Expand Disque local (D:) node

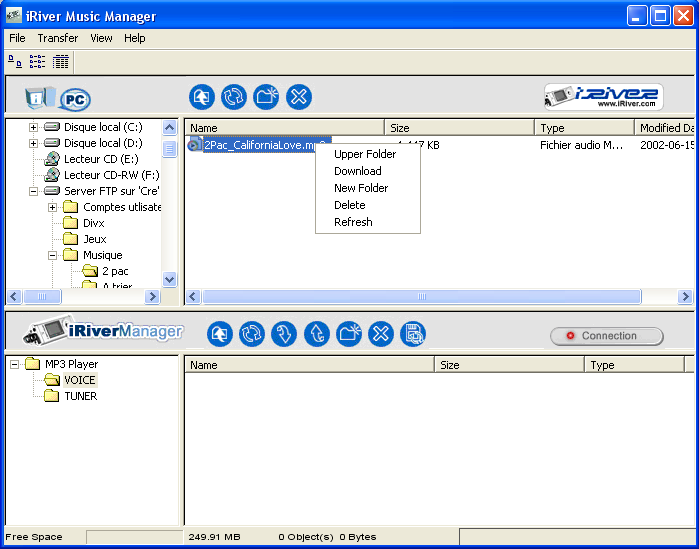pyautogui.click(x=33, y=143)
